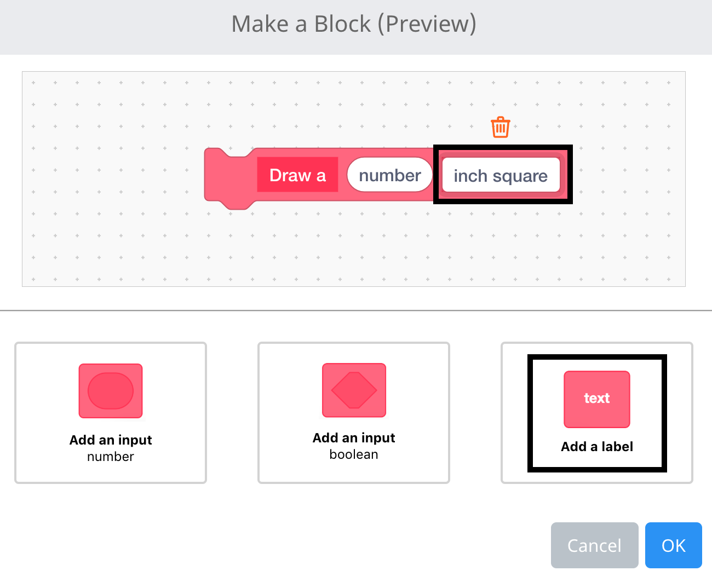This screenshot has width=712, height=588.
Task: Click the pink text label icon
Action: pos(596,399)
